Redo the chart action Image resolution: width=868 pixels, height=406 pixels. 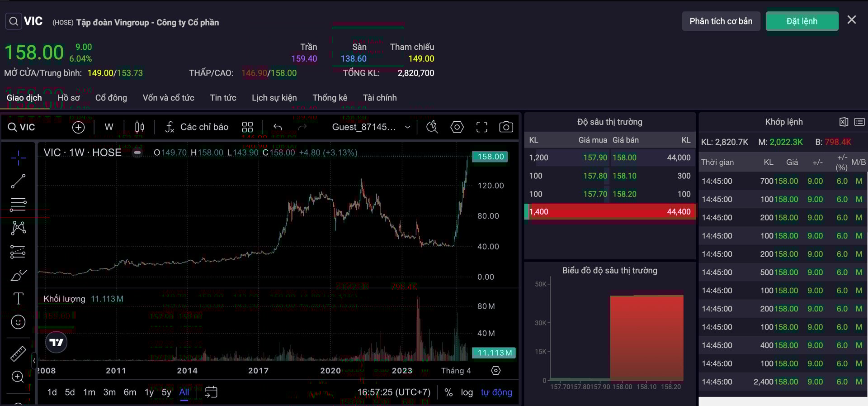tap(302, 127)
